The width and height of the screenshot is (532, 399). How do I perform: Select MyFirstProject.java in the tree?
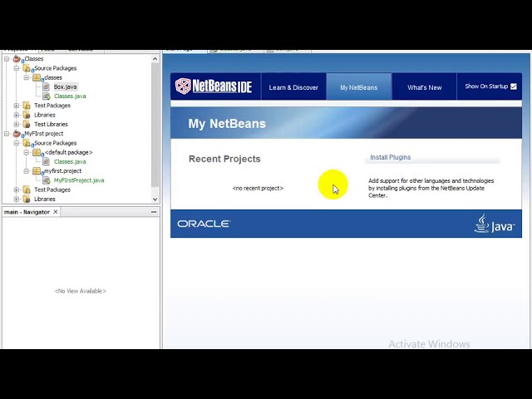pyautogui.click(x=79, y=180)
